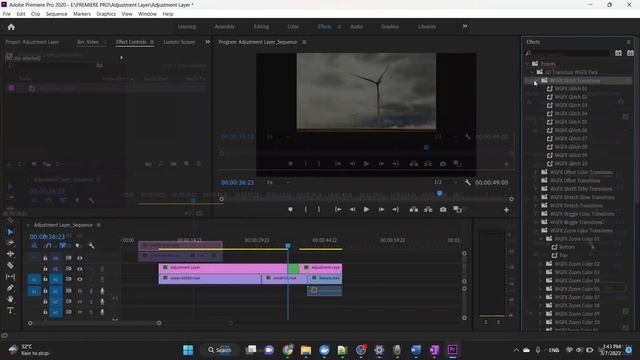This screenshot has height=360, width=640.
Task: Select the Slip tool
Action: click(x=11, y=277)
